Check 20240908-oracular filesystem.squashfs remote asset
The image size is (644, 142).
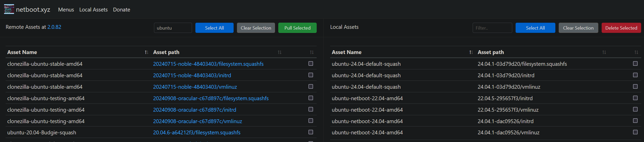311,98
